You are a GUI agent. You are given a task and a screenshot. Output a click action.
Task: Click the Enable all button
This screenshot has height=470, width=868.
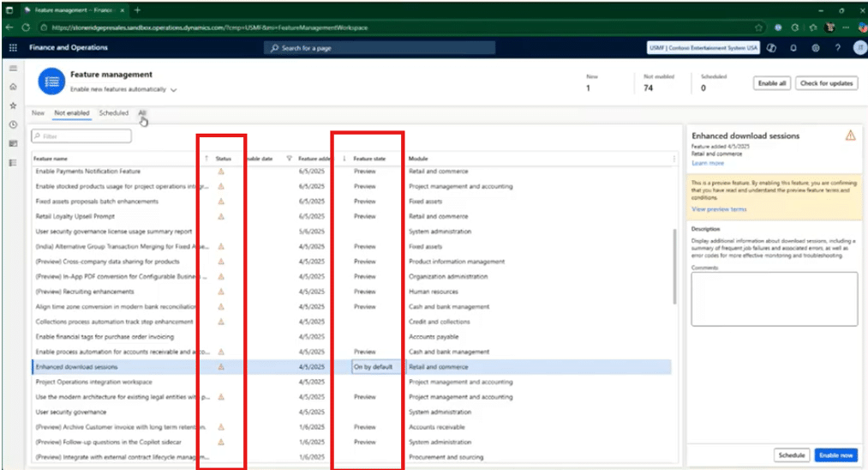(x=771, y=83)
